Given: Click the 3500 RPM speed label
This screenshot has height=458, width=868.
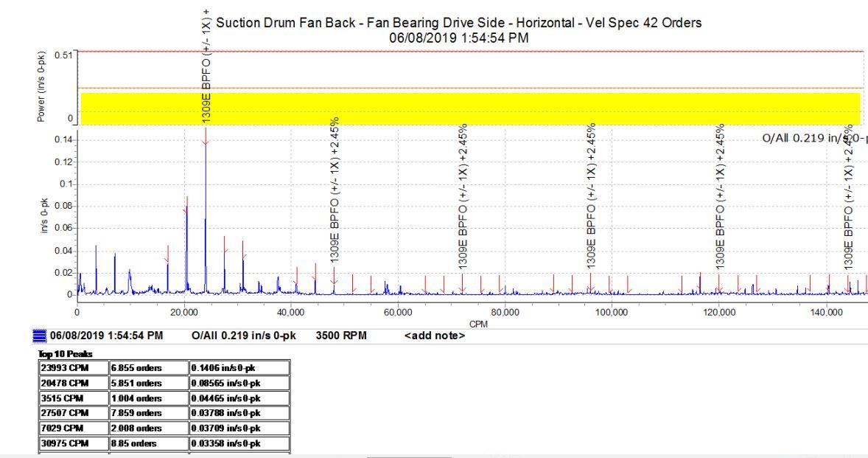Looking at the screenshot, I should [341, 336].
